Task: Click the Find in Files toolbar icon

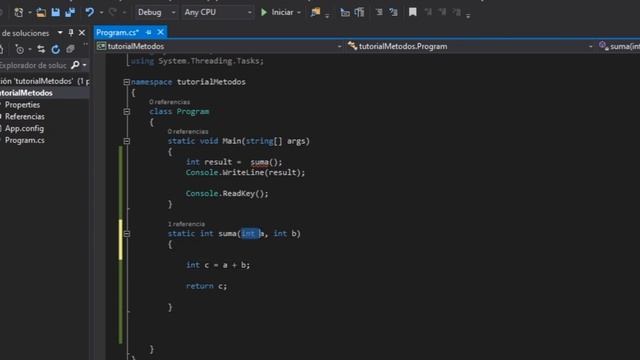Action: (x=315, y=12)
